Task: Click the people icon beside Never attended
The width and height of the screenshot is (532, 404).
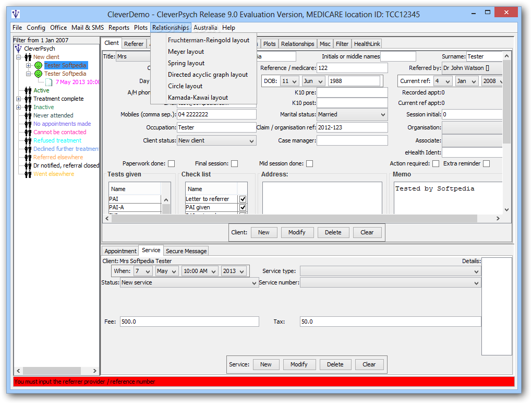Action: [x=28, y=115]
